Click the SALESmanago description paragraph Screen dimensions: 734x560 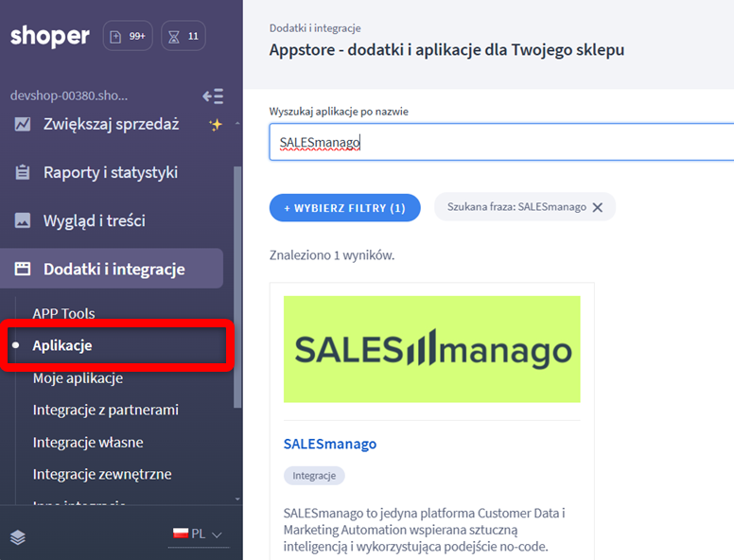[424, 530]
